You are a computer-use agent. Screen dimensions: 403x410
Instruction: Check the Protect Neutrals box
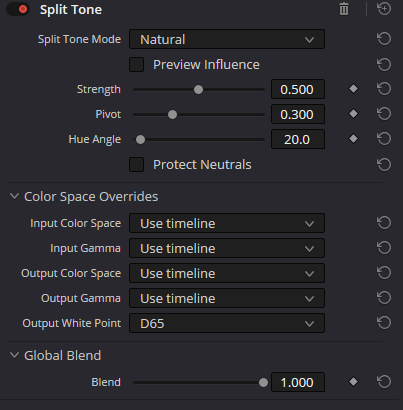tap(137, 164)
